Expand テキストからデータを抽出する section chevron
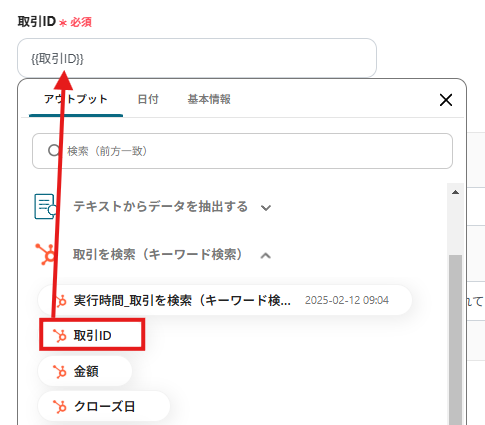The image size is (485, 425). [x=266, y=208]
